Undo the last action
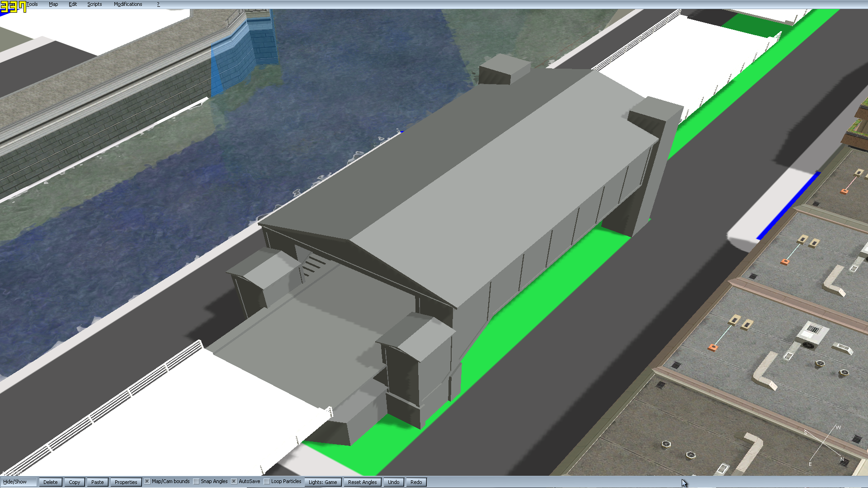868x488 pixels. click(x=393, y=482)
